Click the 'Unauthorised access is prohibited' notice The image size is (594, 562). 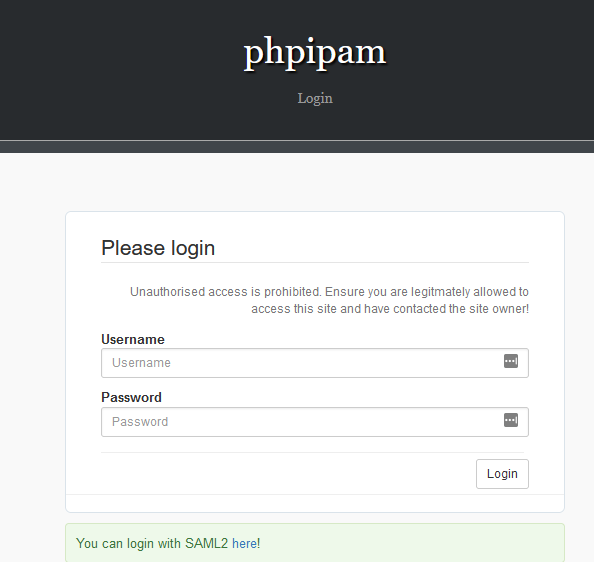pos(329,300)
